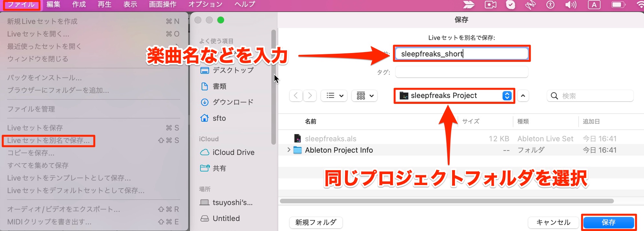Viewport: 644px width, 231px height.
Task: Click the sidebar vertical scrollbar
Action: (x=273, y=87)
